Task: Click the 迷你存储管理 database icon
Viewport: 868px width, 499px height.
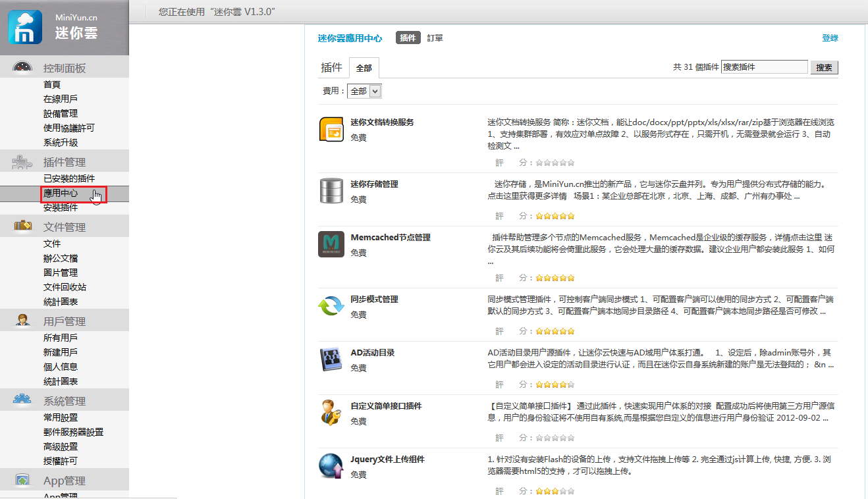Action: pyautogui.click(x=331, y=191)
